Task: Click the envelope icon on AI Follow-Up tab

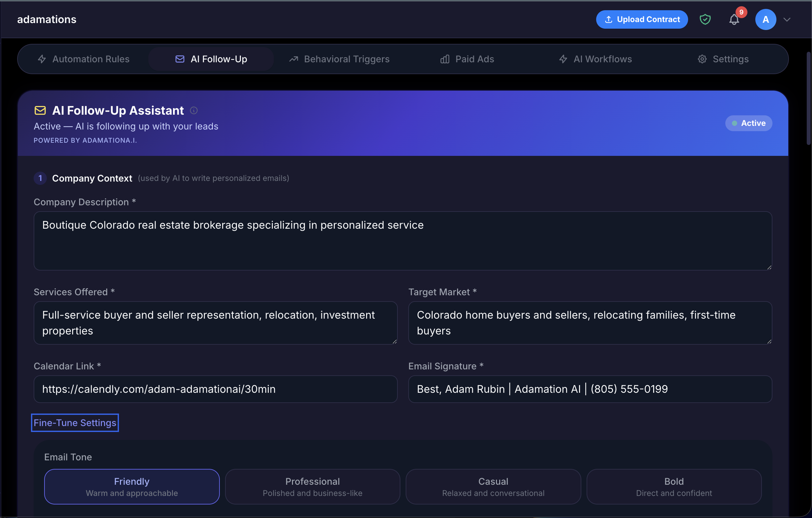Action: pyautogui.click(x=180, y=59)
